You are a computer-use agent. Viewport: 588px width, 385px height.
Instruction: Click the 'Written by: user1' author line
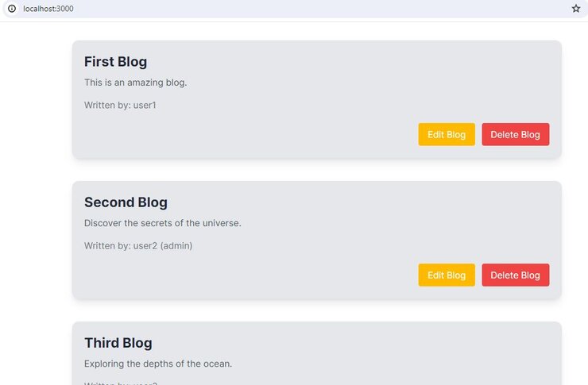(x=120, y=105)
